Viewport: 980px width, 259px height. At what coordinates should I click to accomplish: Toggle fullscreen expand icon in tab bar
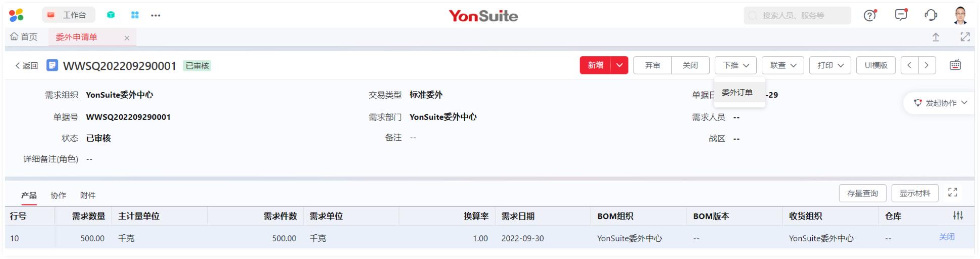(x=965, y=37)
